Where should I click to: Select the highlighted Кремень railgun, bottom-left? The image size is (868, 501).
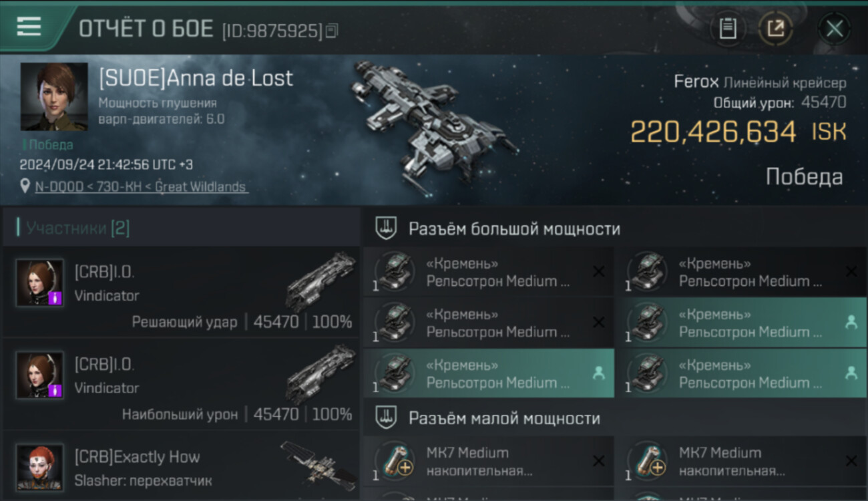click(x=489, y=373)
